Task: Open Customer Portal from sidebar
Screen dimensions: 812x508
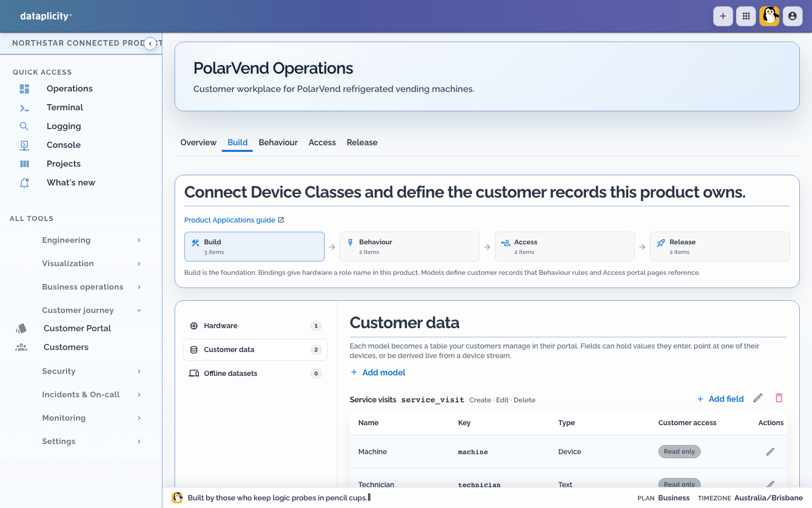Action: click(x=77, y=329)
